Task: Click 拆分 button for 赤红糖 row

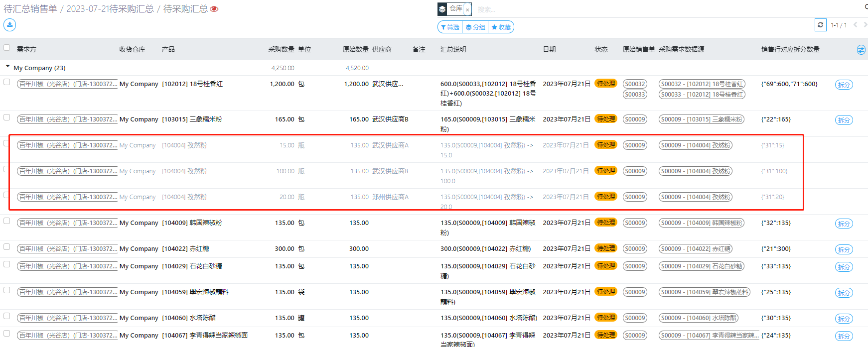Action: click(844, 249)
